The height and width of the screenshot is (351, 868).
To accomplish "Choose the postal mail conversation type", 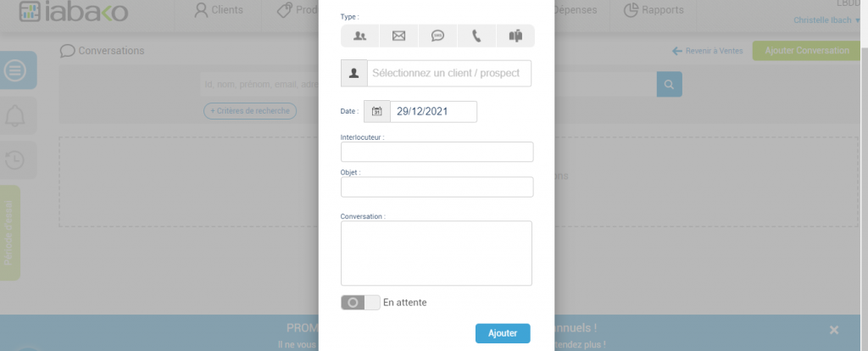I will coord(515,36).
